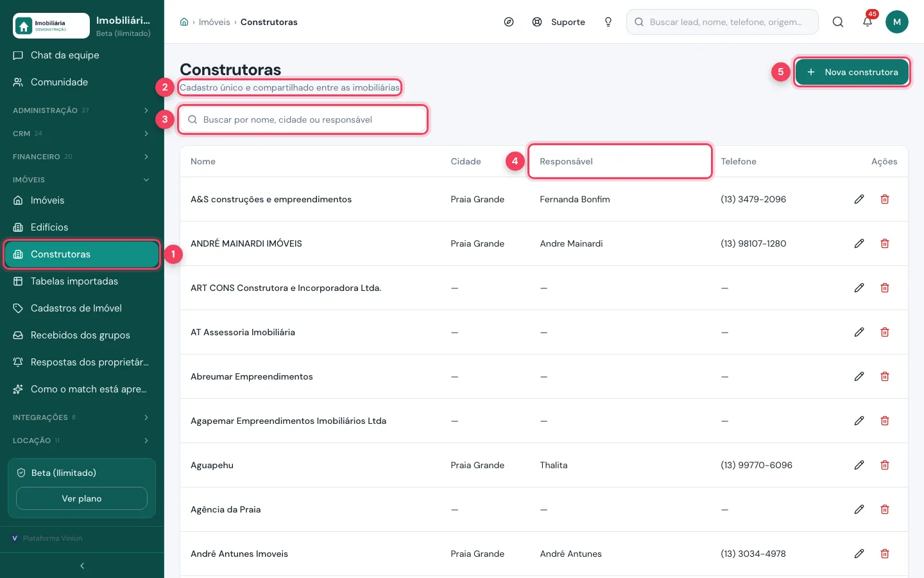Click the lightbulb tips icon

pos(608,22)
